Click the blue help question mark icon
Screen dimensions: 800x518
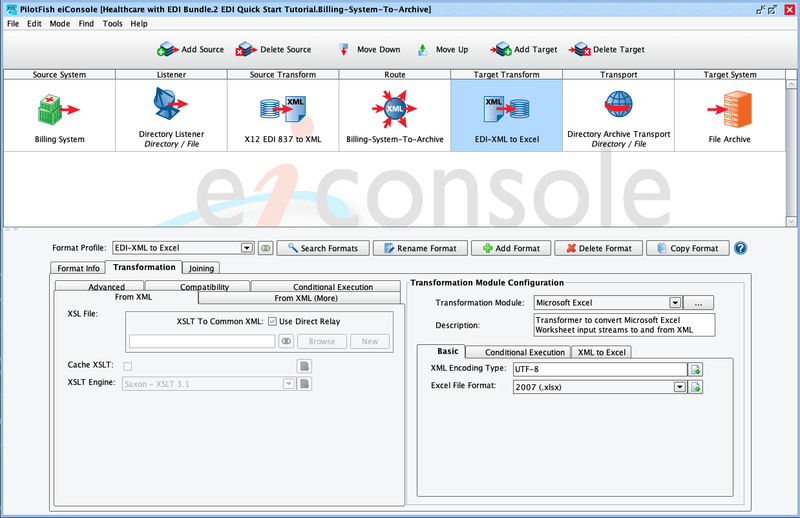coord(740,248)
